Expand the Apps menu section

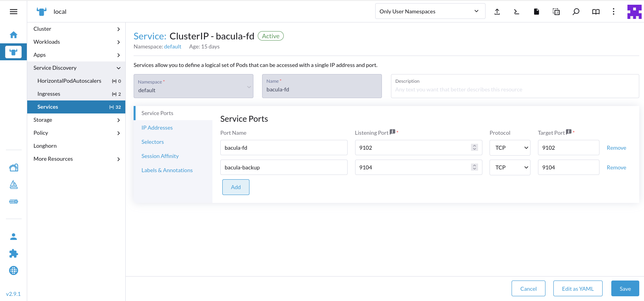click(x=76, y=55)
